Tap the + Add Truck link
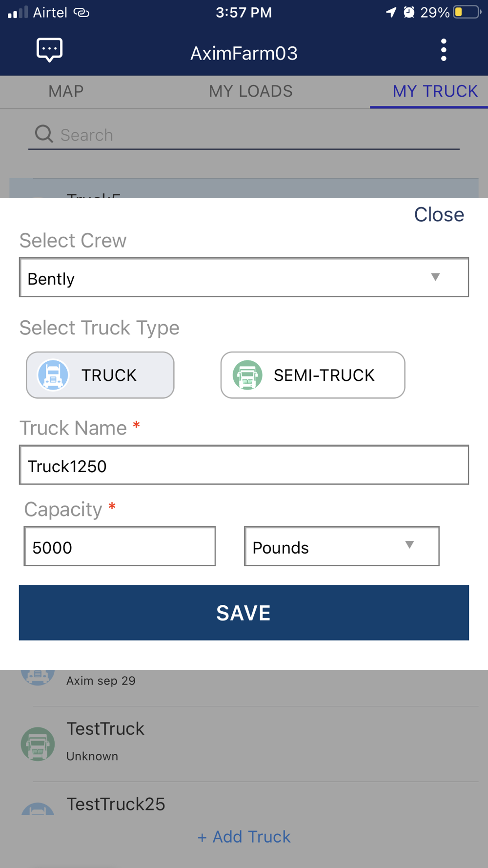Viewport: 488px width, 868px height. (x=244, y=837)
